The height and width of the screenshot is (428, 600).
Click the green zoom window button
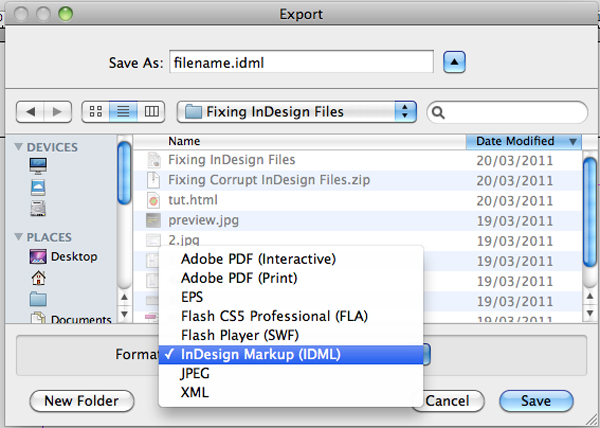65,14
